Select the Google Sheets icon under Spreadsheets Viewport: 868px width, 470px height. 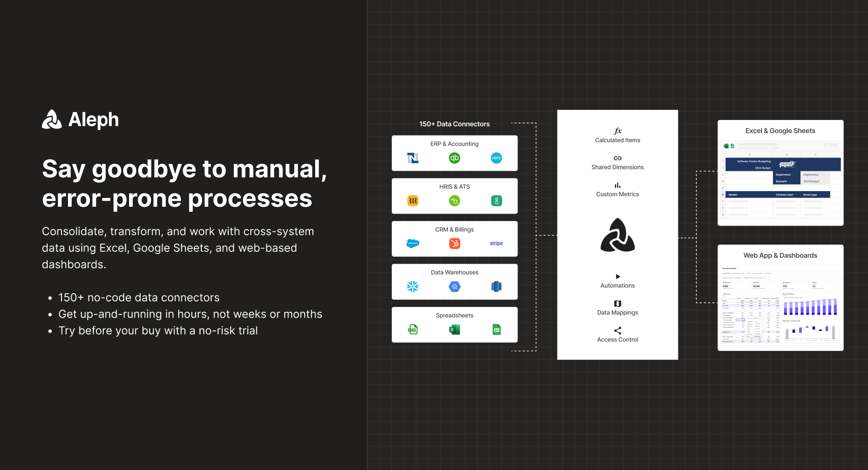click(x=496, y=329)
